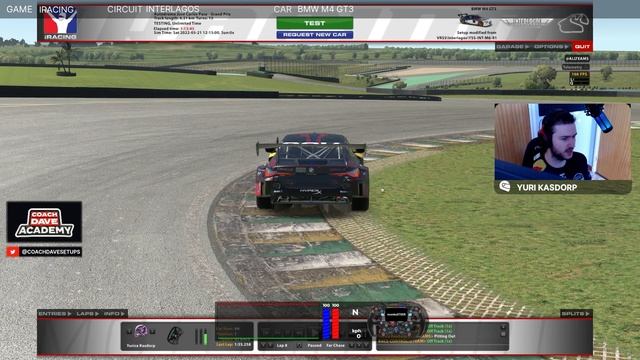Click the green TEST button

click(315, 23)
